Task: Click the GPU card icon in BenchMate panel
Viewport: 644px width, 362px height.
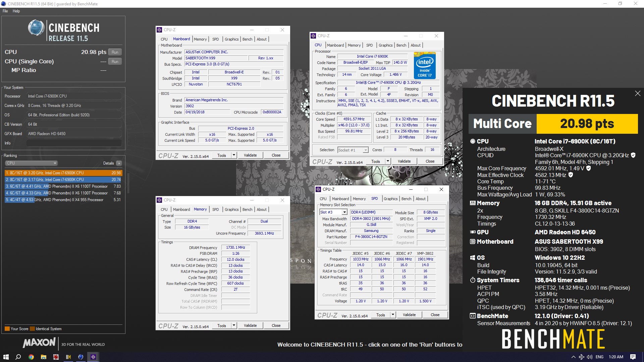Action: [x=473, y=232]
